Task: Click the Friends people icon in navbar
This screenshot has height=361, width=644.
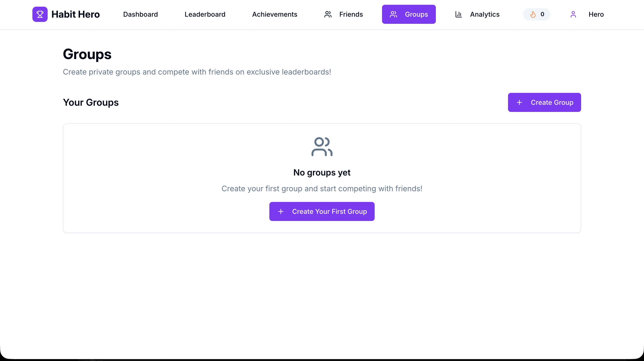Action: click(328, 14)
